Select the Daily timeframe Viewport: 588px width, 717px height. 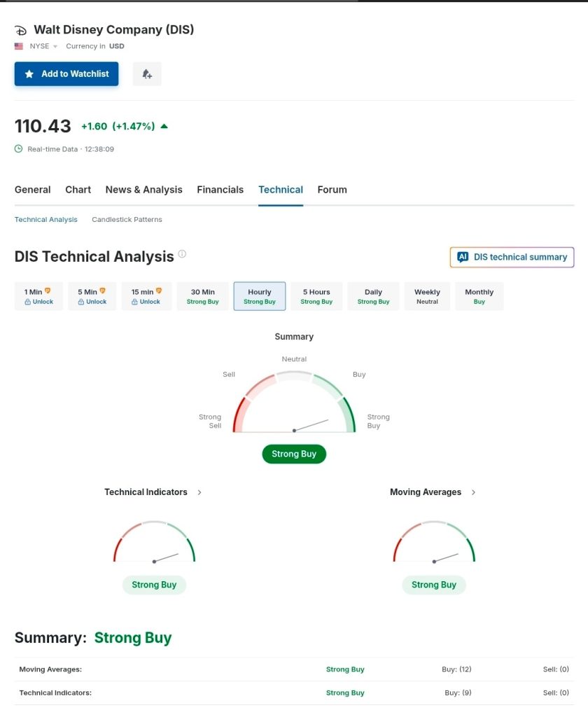click(373, 296)
